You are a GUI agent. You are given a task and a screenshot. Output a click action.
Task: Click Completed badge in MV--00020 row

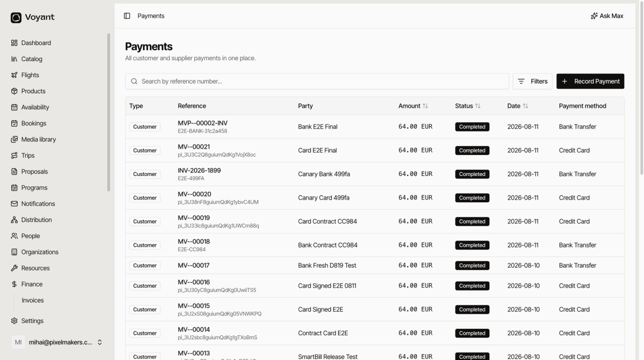[x=472, y=198]
